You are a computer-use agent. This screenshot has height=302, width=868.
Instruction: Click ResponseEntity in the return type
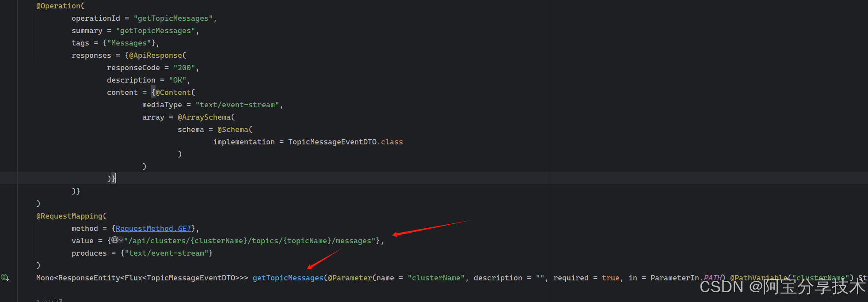click(x=89, y=278)
